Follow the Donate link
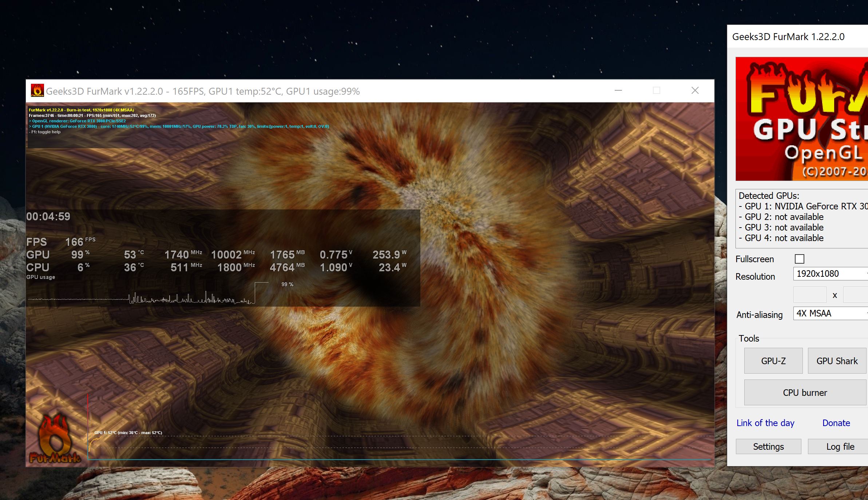Screen dimensions: 868x500 pyautogui.click(x=836, y=423)
